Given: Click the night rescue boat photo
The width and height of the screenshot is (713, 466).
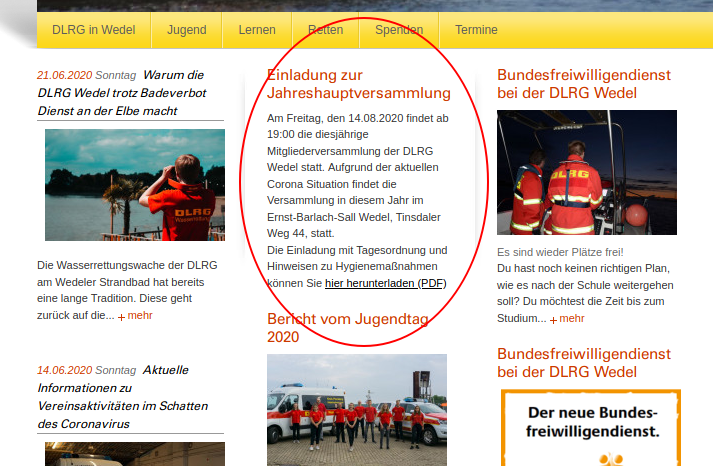Looking at the screenshot, I should (x=587, y=172).
